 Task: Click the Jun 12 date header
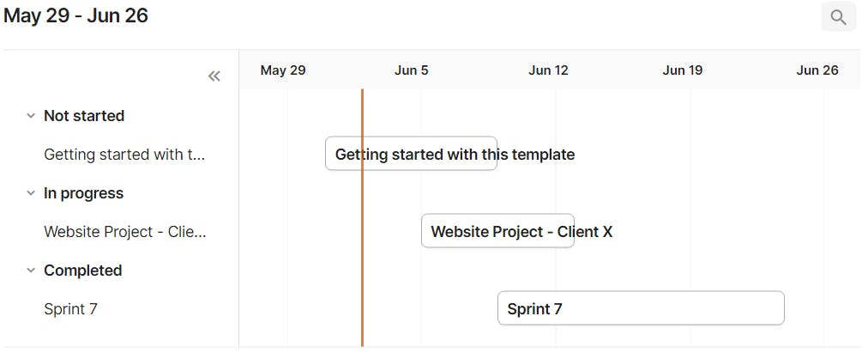548,70
